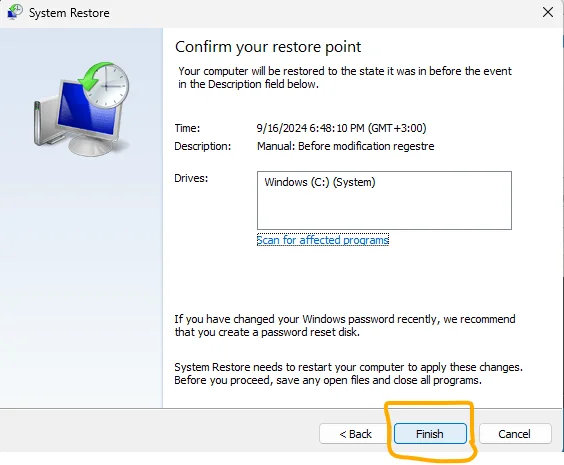Click the Confirm your restore point heading
Image resolution: width=564 pixels, height=465 pixels.
tap(268, 47)
